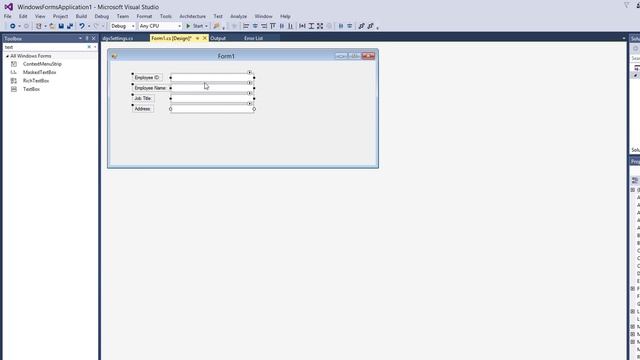
Task: Open the Window menu
Action: pyautogui.click(x=263, y=16)
